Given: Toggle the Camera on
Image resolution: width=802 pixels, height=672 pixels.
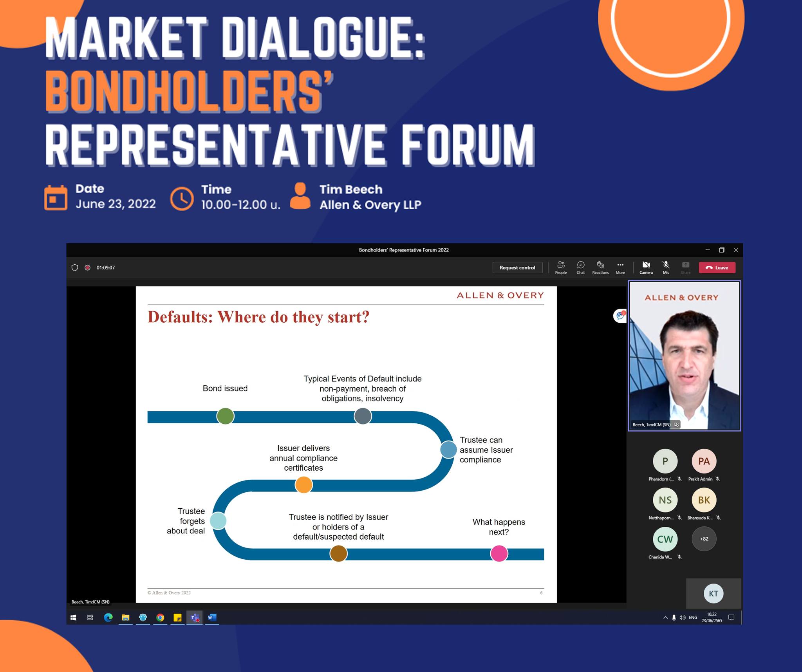Looking at the screenshot, I should [646, 267].
